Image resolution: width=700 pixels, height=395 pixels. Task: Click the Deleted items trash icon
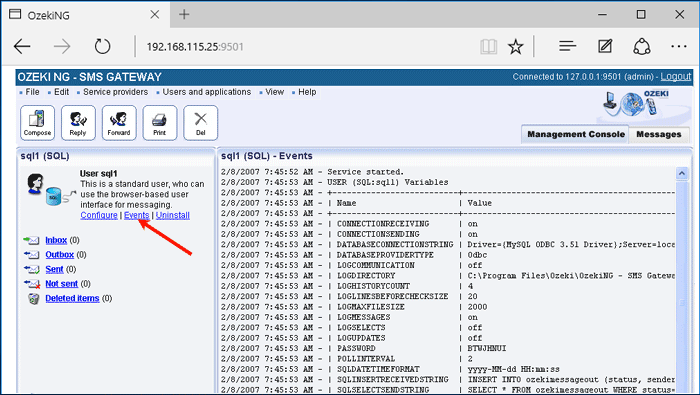33,299
